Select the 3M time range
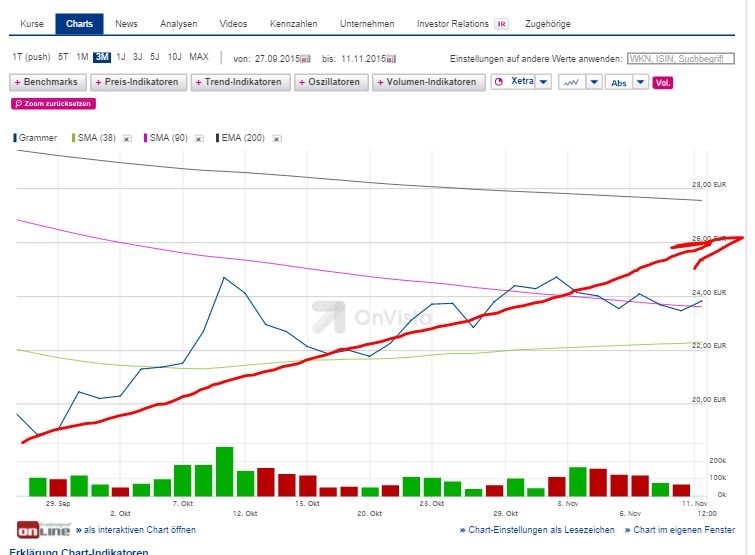 (x=101, y=57)
